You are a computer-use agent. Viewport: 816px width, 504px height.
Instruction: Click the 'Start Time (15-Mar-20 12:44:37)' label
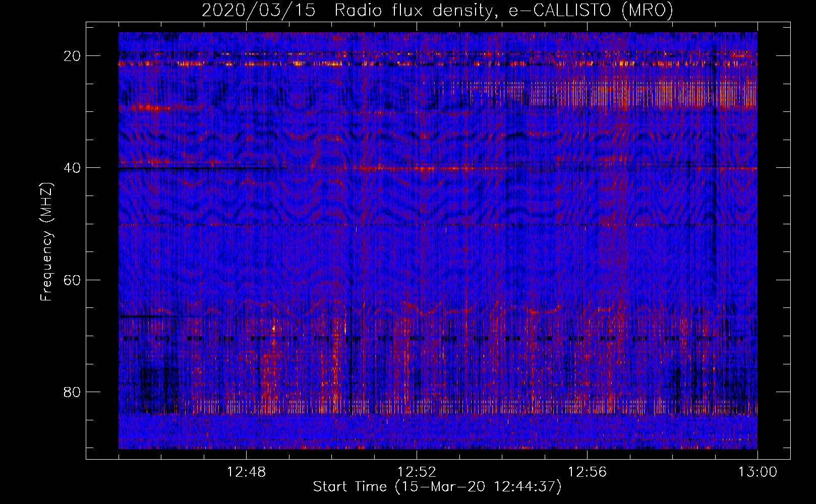pos(437,487)
